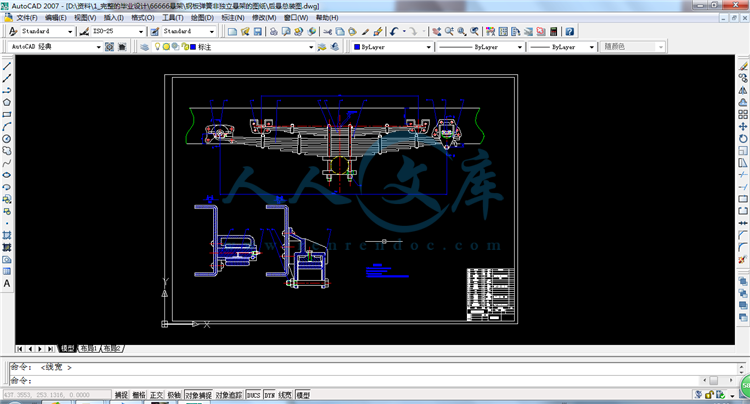Select the Polygon draw tool
This screenshot has width=750, height=404.
coord(7,102)
